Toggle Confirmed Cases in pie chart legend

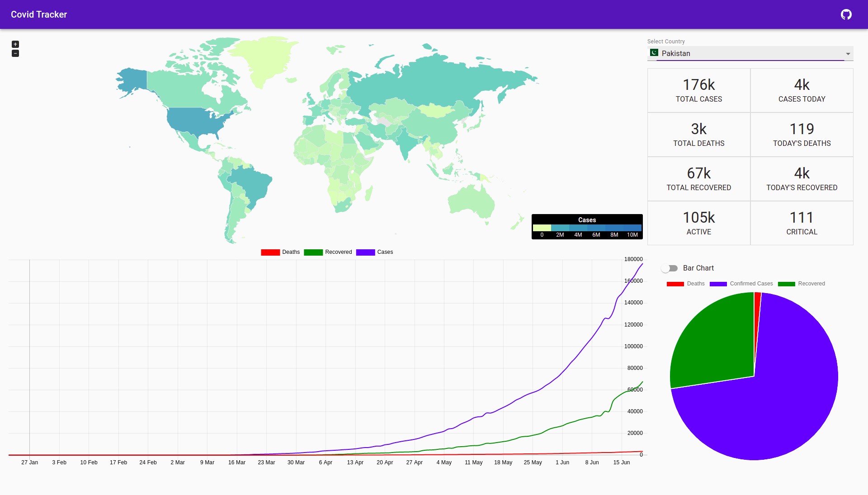pos(741,284)
